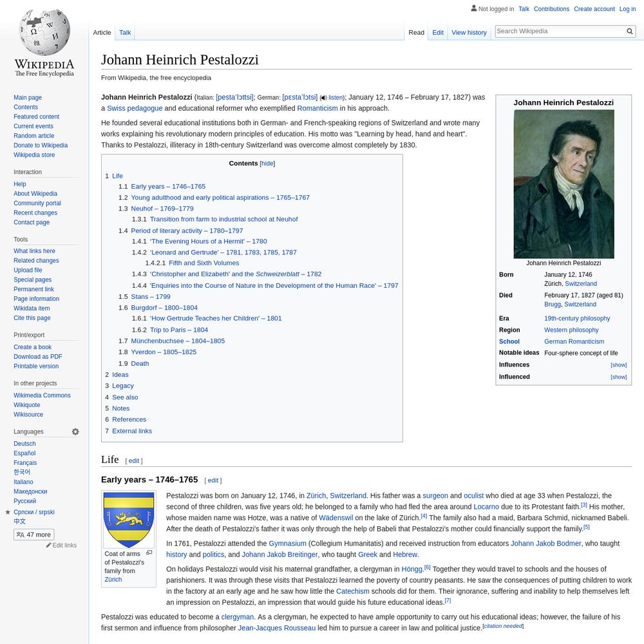644x644 pixels.
Task: Open the Talk tab
Action: click(125, 32)
